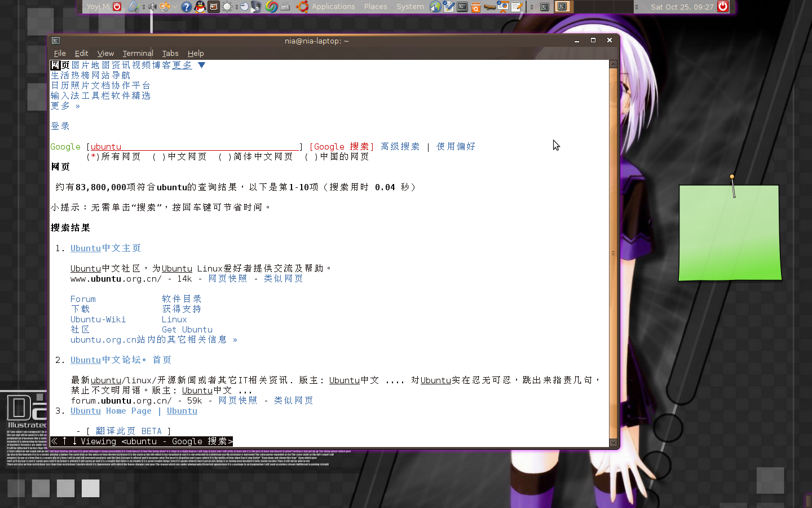Click the 登录 link
812x508 pixels.
coord(60,126)
